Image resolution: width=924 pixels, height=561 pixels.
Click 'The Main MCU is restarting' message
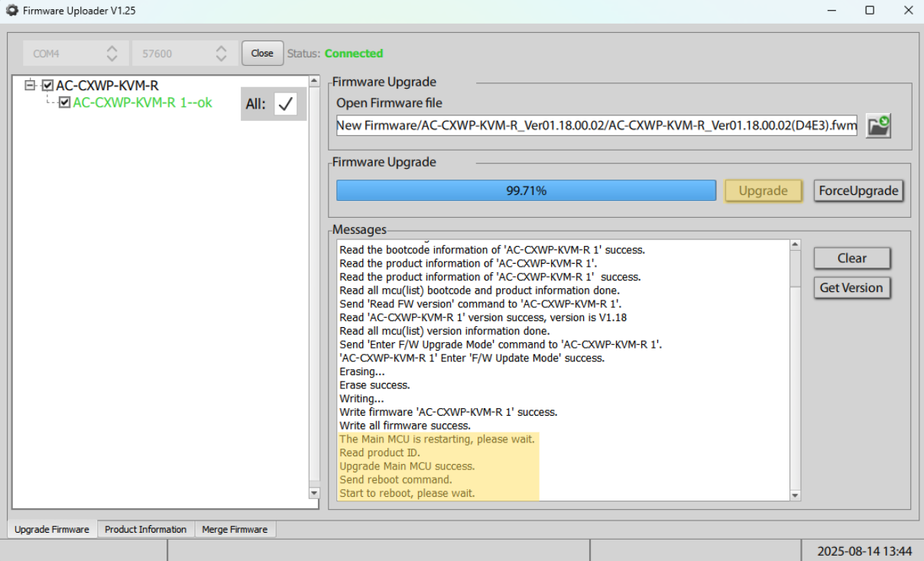pos(437,439)
